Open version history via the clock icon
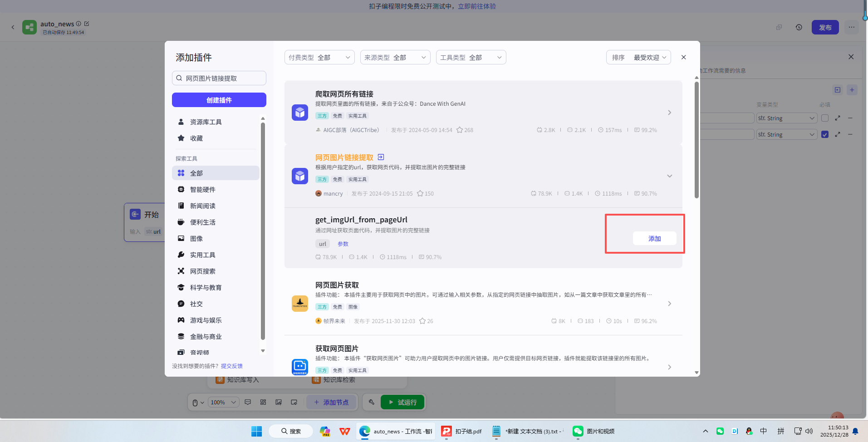 tap(799, 27)
